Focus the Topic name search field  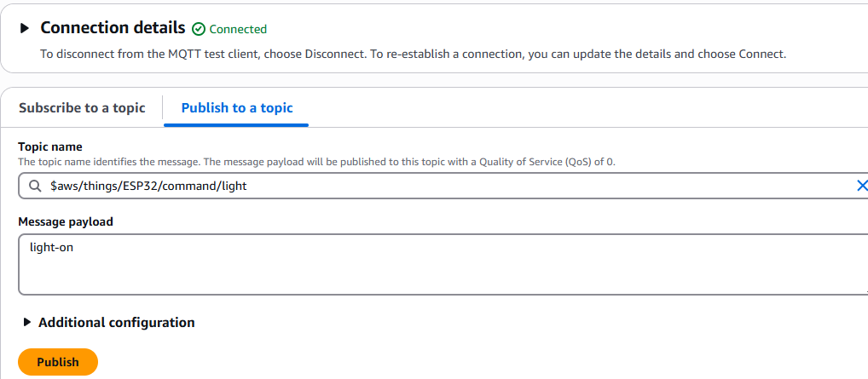pyautogui.click(x=443, y=186)
